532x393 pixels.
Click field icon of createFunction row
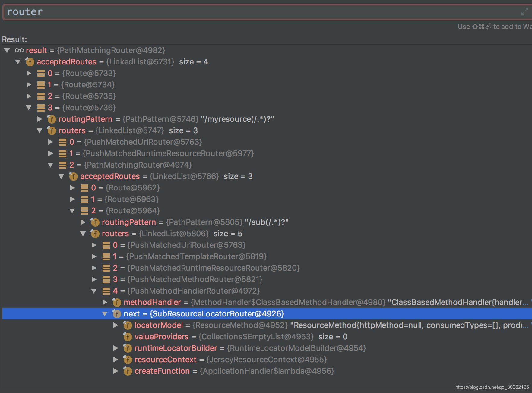click(x=127, y=371)
